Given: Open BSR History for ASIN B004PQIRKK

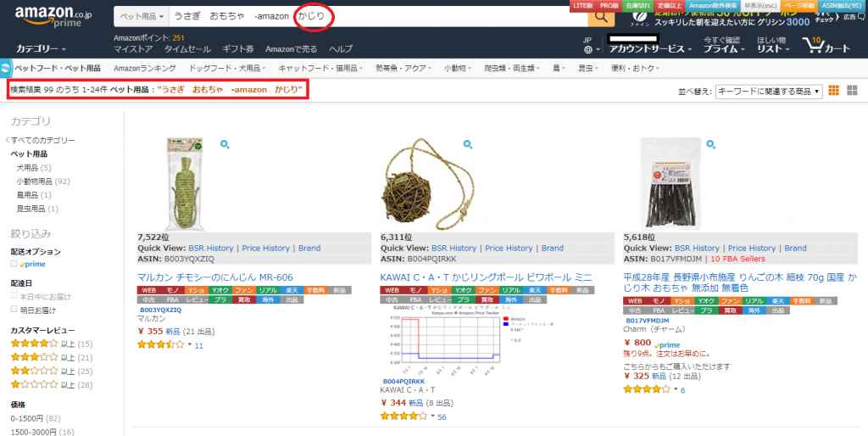Looking at the screenshot, I should coord(454,249).
